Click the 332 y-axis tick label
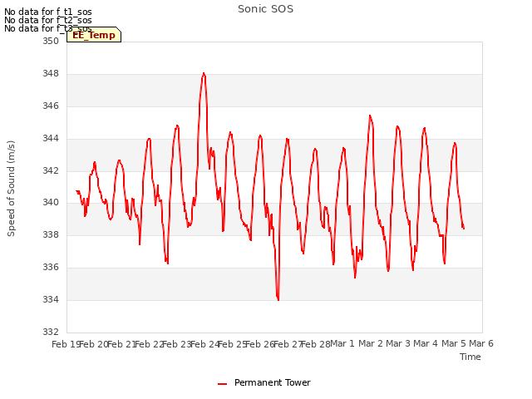 pyautogui.click(x=51, y=332)
